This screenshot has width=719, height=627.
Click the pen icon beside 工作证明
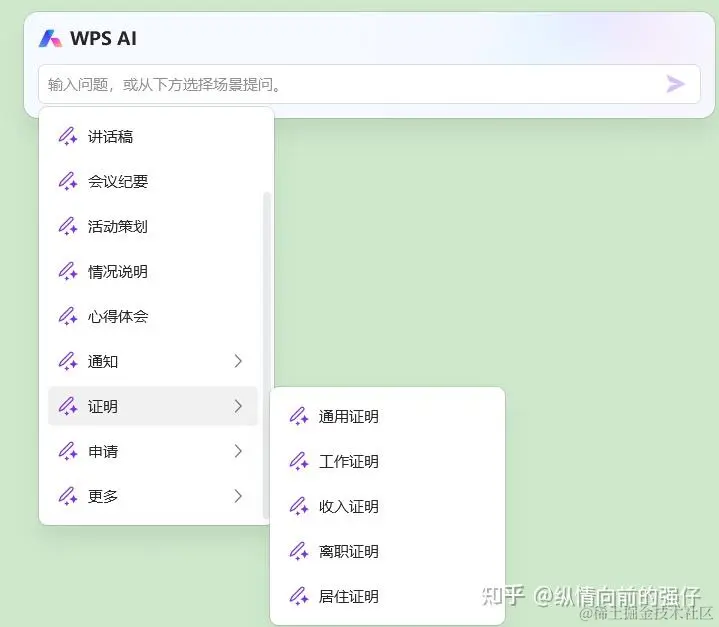[299, 461]
